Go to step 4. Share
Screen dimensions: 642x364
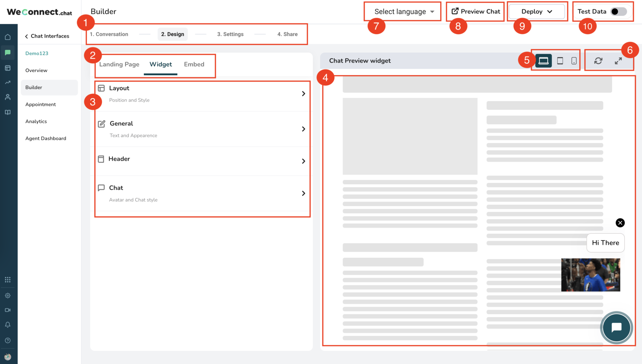(287, 34)
